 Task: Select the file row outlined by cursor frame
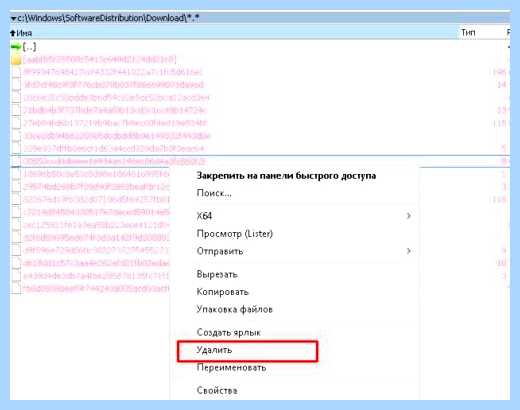(260, 161)
